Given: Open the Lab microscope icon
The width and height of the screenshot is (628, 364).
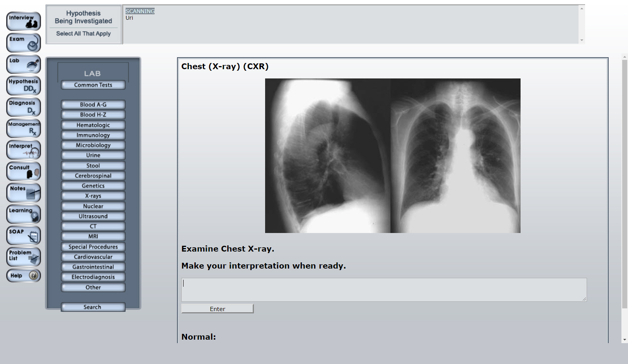Looking at the screenshot, I should pos(24,64).
